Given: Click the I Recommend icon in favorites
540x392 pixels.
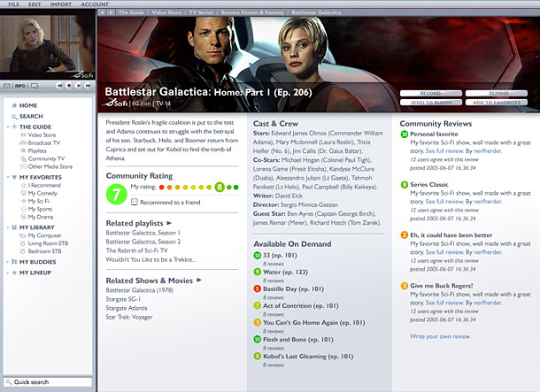Looking at the screenshot, I should point(23,185).
